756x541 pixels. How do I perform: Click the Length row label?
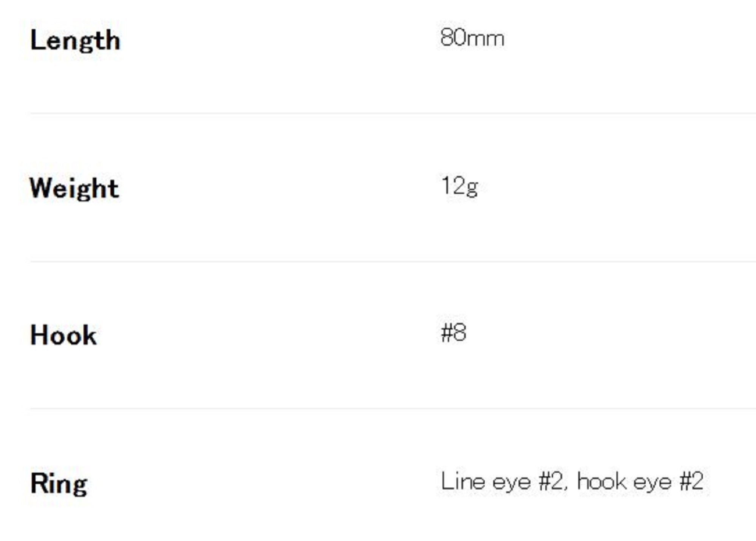[75, 40]
